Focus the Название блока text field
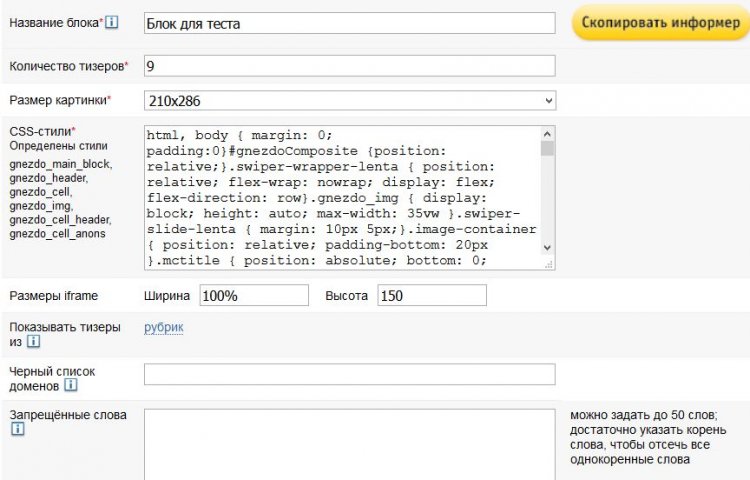 pos(350,23)
